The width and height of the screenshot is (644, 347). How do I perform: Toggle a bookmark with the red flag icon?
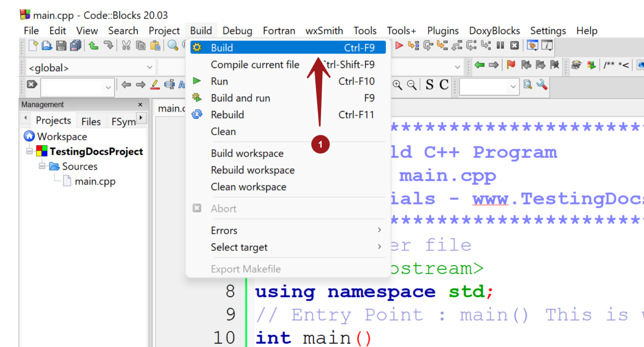tap(512, 65)
